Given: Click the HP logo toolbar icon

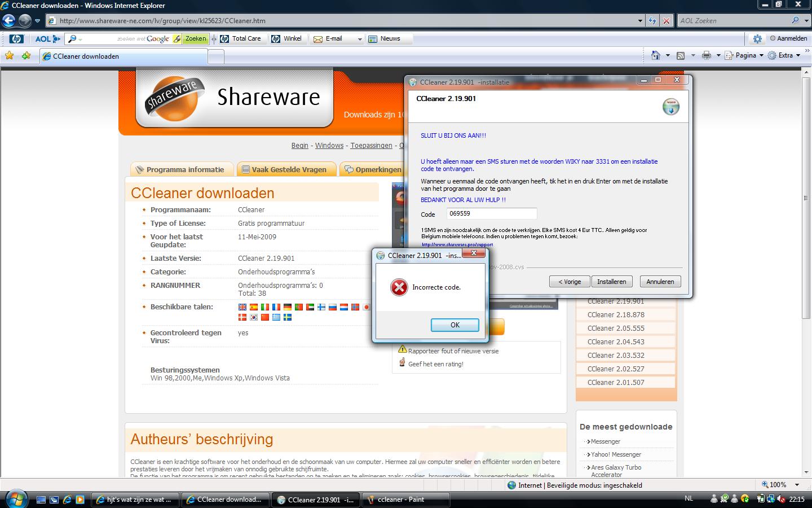Looking at the screenshot, I should tap(16, 39).
